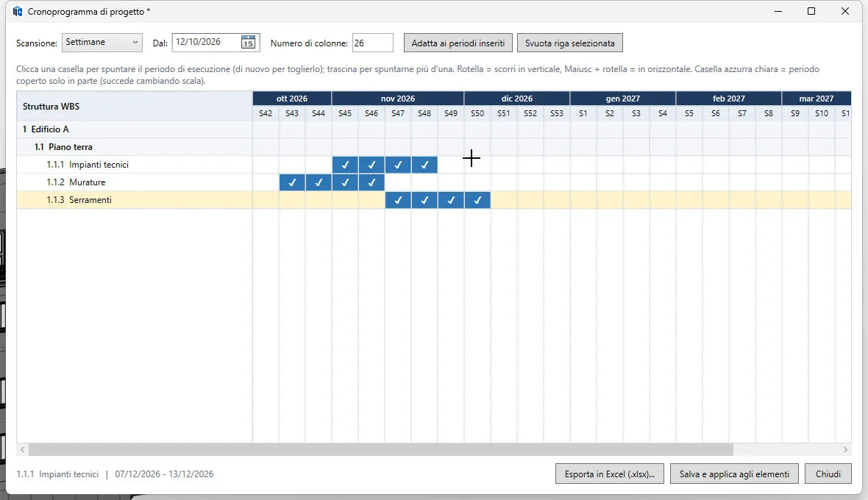This screenshot has width=868, height=500.
Task: Open the Scansione Settimane dropdown
Action: [x=102, y=43]
